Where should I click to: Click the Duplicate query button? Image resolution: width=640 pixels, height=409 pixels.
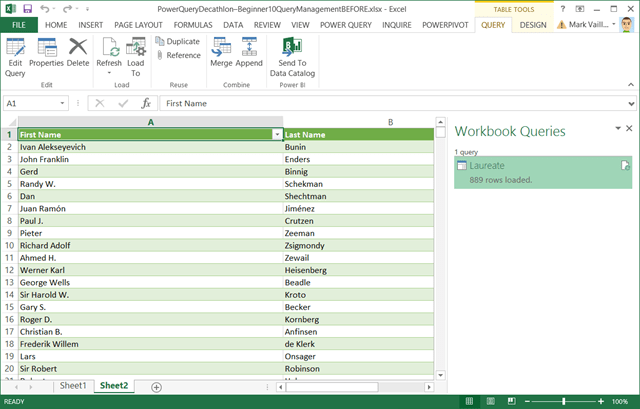[177, 41]
